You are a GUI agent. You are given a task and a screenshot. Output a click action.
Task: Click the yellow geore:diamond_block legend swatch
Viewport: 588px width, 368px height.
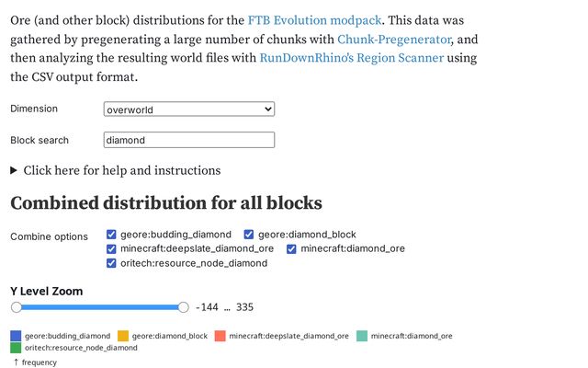coord(123,336)
